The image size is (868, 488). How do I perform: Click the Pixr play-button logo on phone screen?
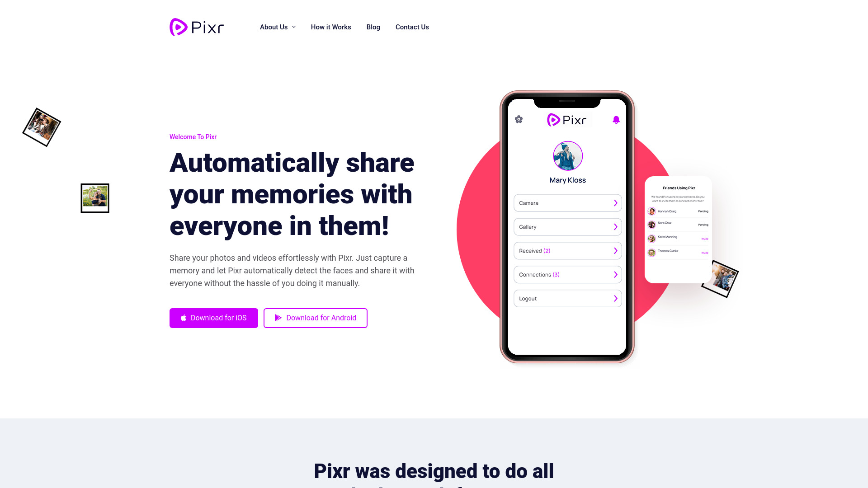[553, 119]
